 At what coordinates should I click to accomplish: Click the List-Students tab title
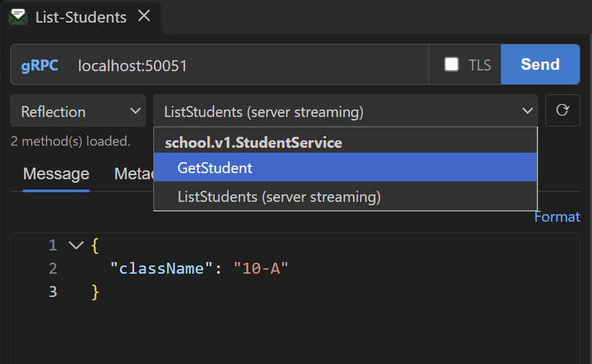(81, 17)
